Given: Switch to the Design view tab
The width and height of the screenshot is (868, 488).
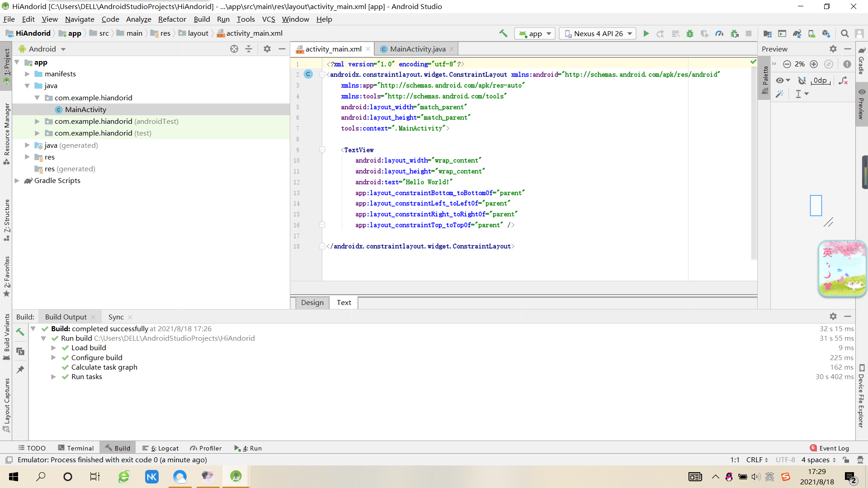Looking at the screenshot, I should 312,302.
